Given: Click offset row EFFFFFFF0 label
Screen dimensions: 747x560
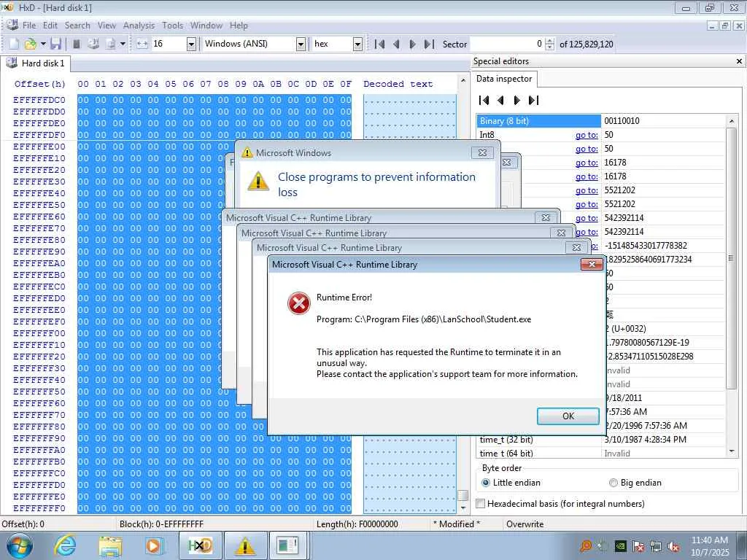Looking at the screenshot, I should (x=39, y=508).
